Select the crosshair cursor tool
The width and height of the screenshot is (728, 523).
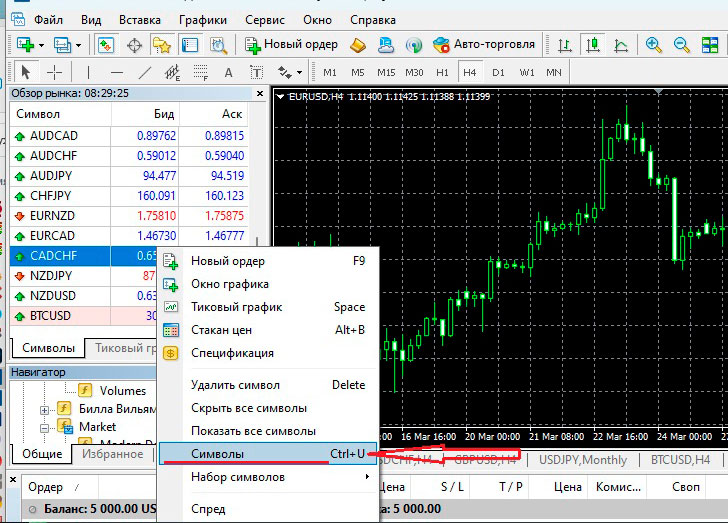(54, 72)
